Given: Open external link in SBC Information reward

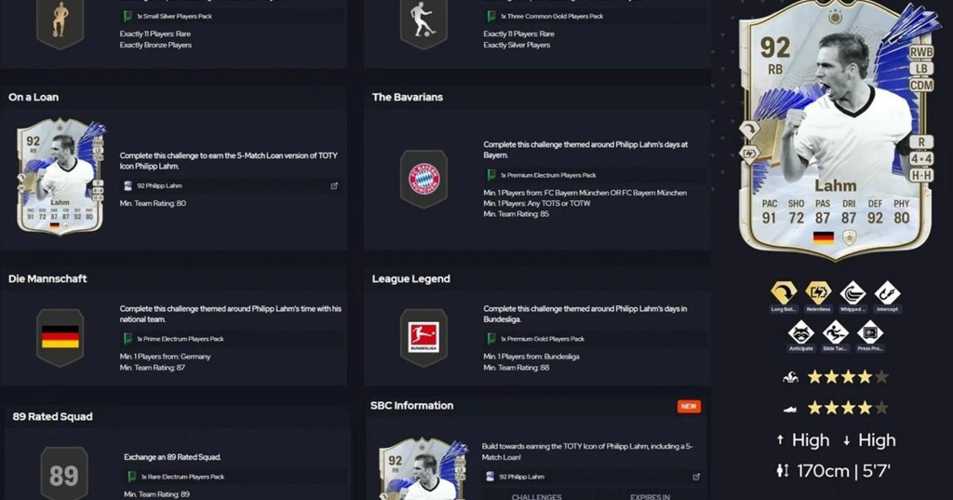Looking at the screenshot, I should pyautogui.click(x=696, y=477).
